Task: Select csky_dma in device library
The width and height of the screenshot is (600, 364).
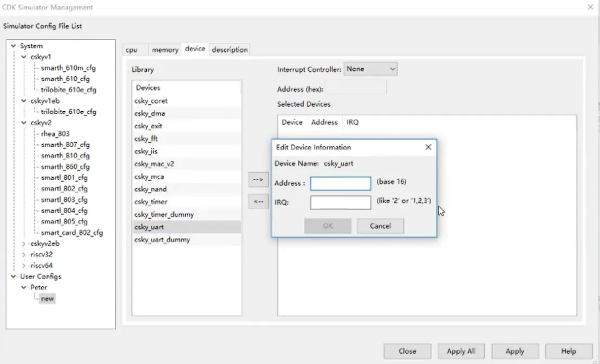Action: [x=187, y=114]
